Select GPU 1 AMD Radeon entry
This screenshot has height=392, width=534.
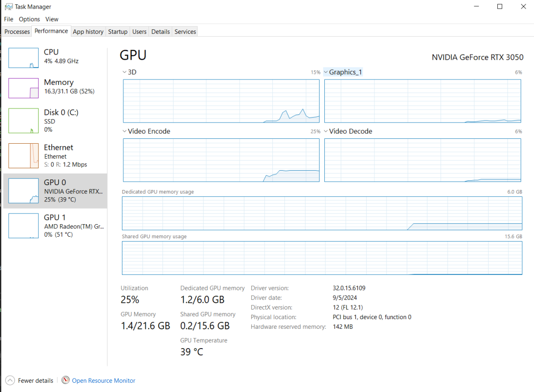55,226
